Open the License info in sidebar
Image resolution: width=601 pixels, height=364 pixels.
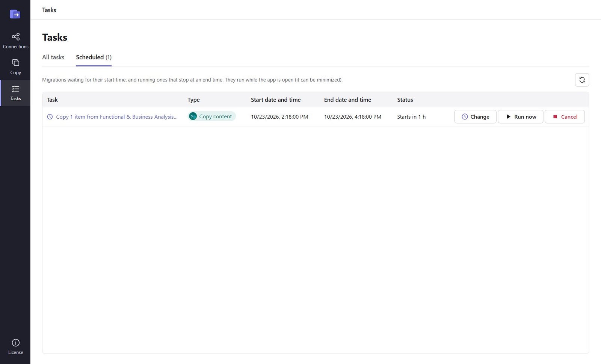click(x=15, y=347)
